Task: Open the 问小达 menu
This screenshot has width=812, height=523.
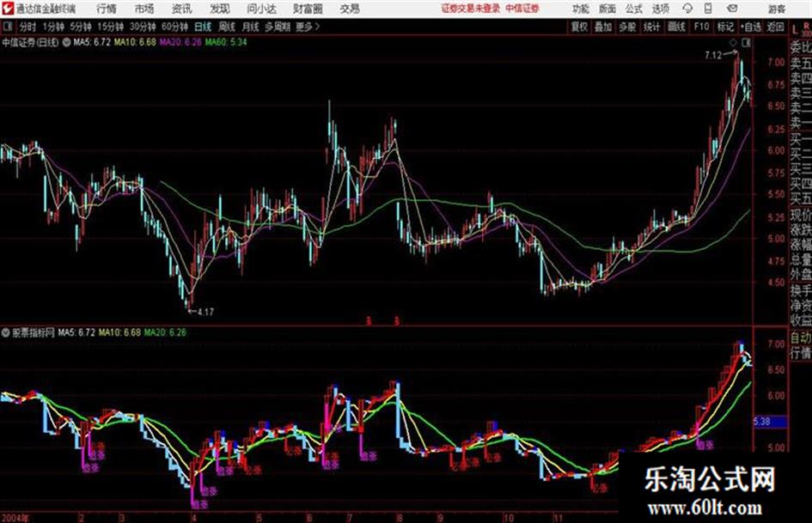Action: click(261, 9)
